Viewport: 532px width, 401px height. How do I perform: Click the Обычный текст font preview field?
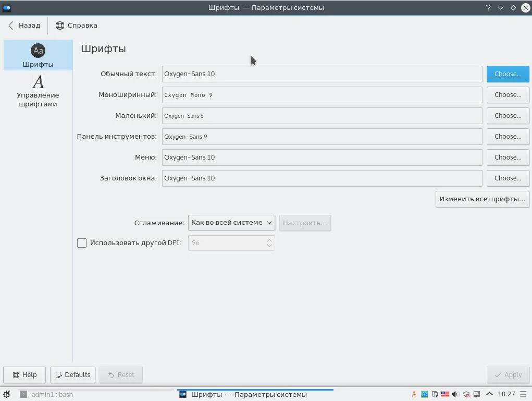click(x=322, y=74)
